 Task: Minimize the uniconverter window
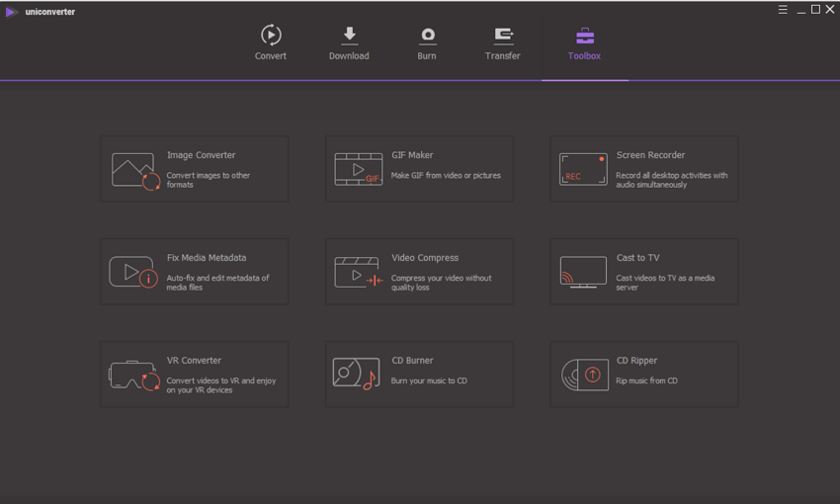pos(800,11)
